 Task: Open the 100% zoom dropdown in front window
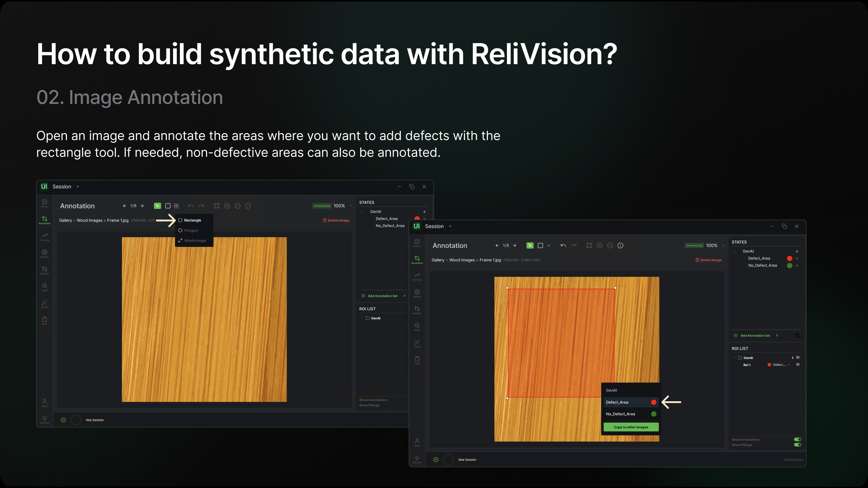[723, 246]
